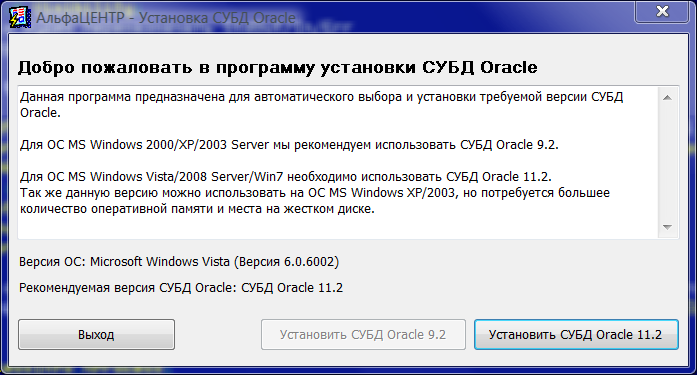The height and width of the screenshot is (375, 697).
Task: Click 'Рекомендуемая версия СУБД Oracle: СУБД Oracle 11.2' text
Action: pyautogui.click(x=181, y=288)
